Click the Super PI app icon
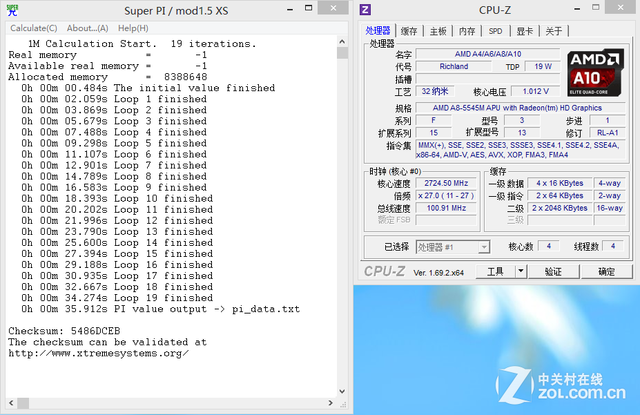 click(x=13, y=10)
